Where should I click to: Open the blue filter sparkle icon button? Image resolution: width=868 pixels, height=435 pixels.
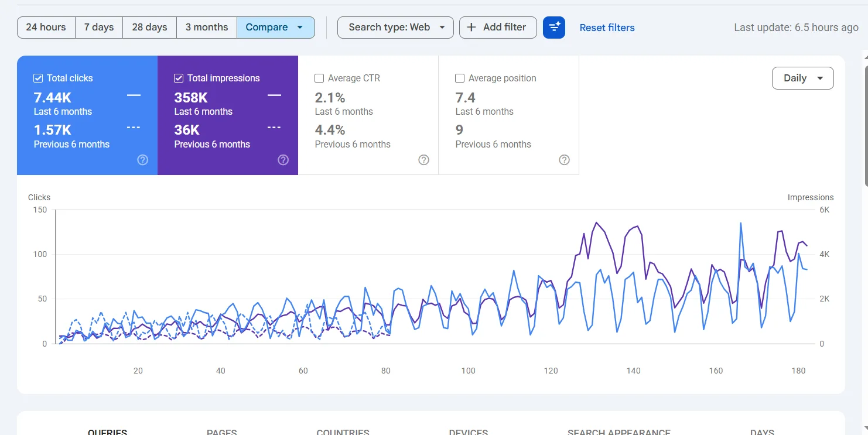(x=553, y=28)
